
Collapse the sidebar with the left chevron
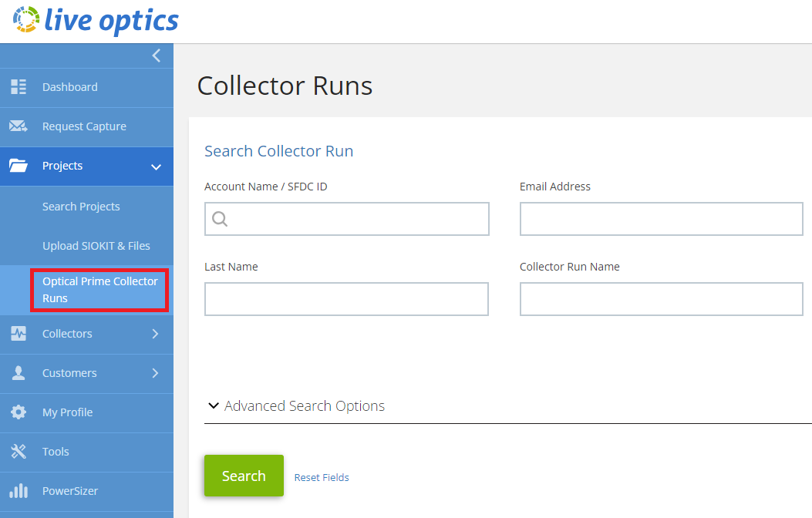[157, 55]
